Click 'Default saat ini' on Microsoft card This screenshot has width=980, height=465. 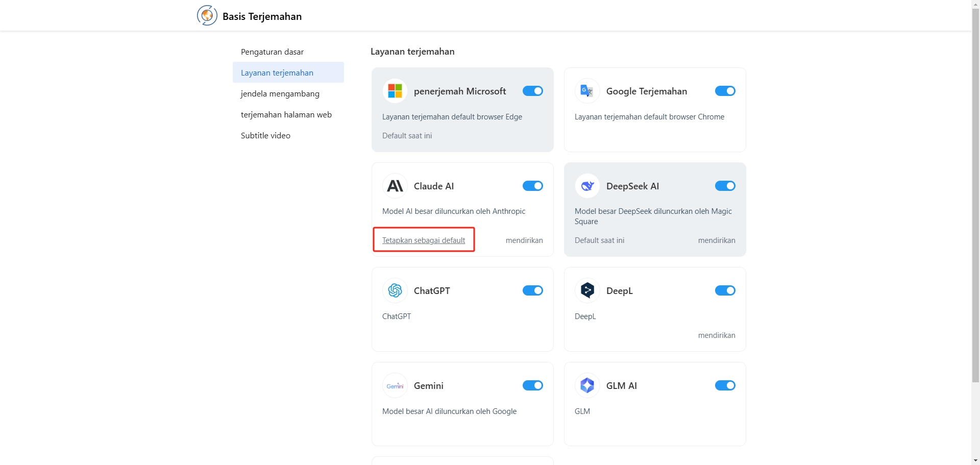[407, 135]
